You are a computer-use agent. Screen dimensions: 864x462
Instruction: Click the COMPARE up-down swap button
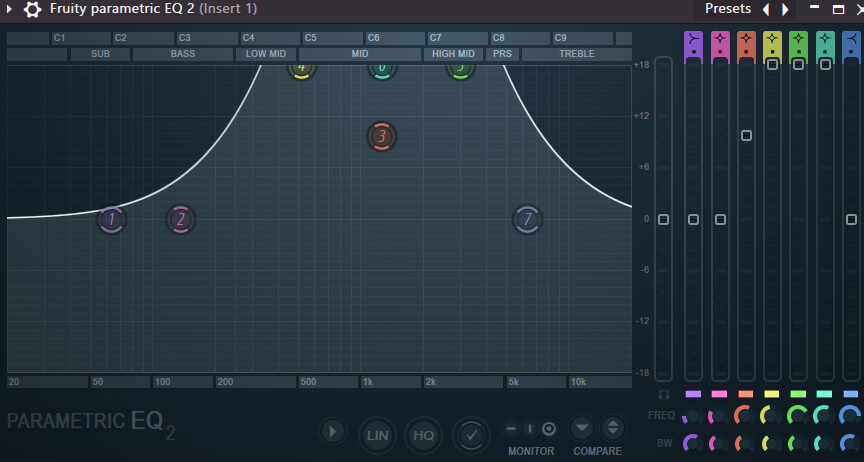[613, 428]
